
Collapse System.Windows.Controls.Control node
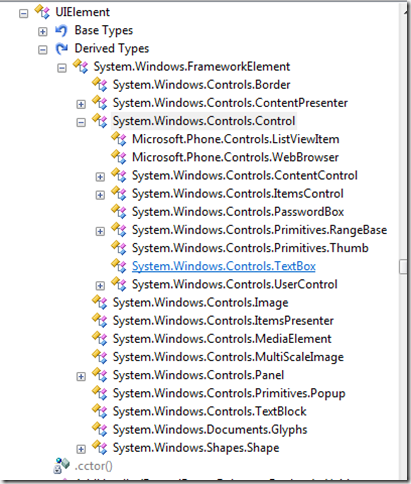pyautogui.click(x=81, y=123)
